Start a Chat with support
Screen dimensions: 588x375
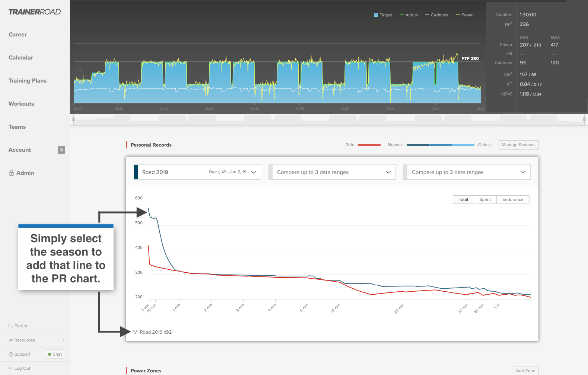point(55,354)
